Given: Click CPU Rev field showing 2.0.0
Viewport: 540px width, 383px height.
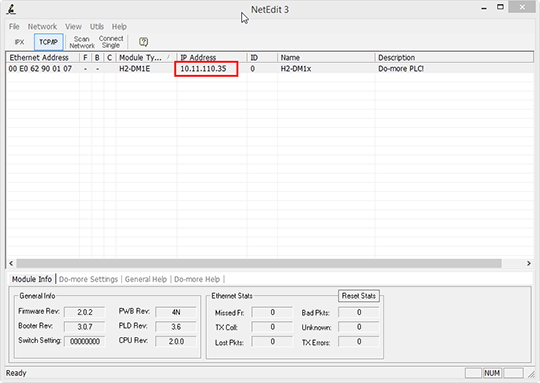Looking at the screenshot, I should pyautogui.click(x=176, y=341).
